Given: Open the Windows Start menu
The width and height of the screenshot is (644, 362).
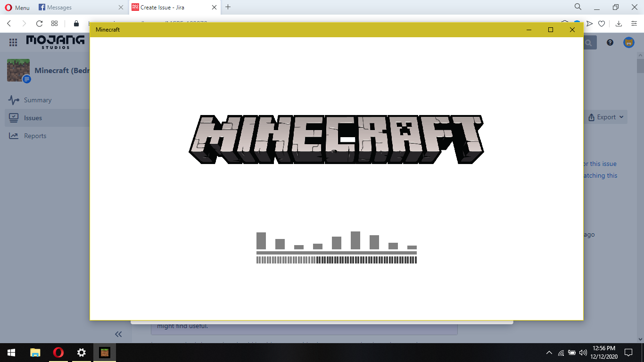Looking at the screenshot, I should pos(11,353).
